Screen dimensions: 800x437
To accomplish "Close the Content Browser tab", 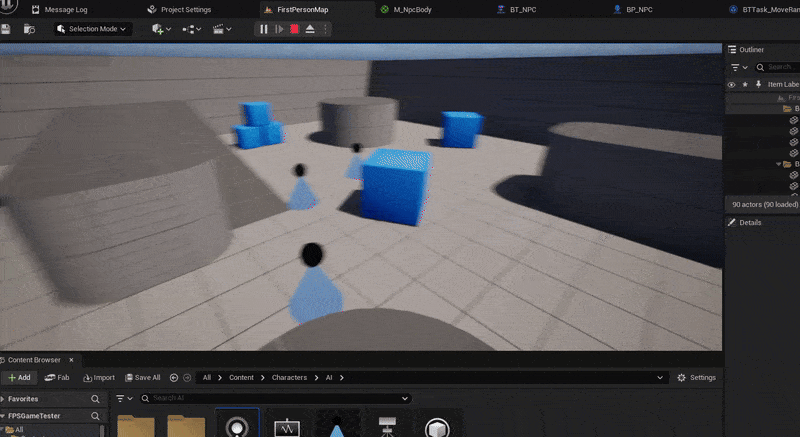I will coord(71,360).
